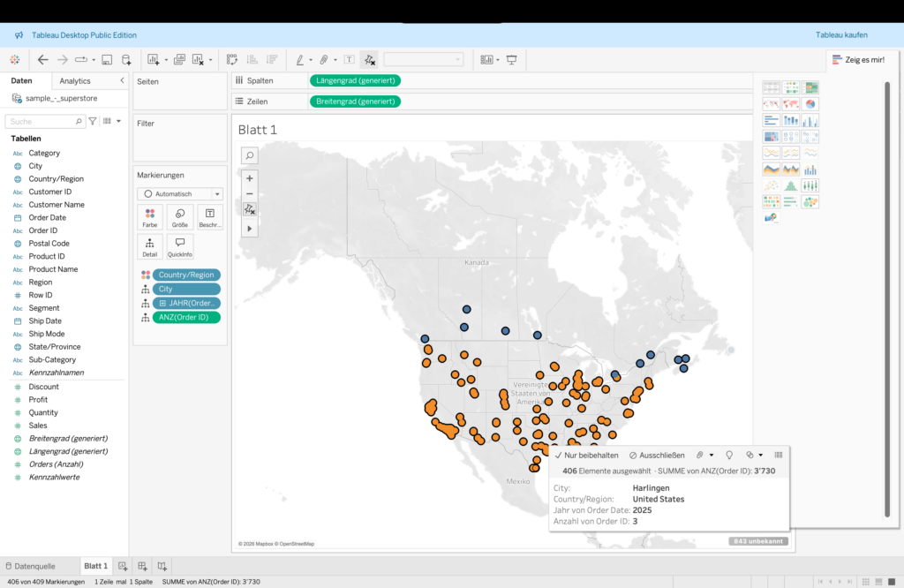Image resolution: width=904 pixels, height=588 pixels.
Task: Toggle the pin-axis button in toolbar
Action: [x=370, y=59]
